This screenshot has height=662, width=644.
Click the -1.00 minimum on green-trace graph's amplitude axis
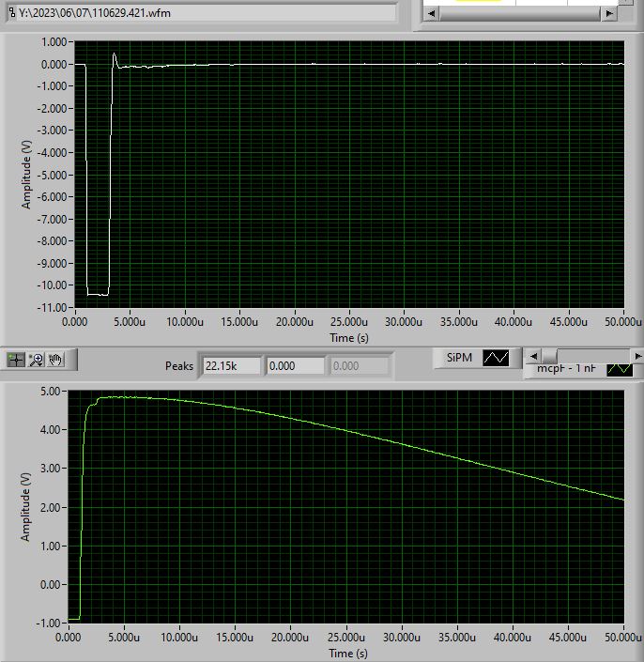[49, 623]
